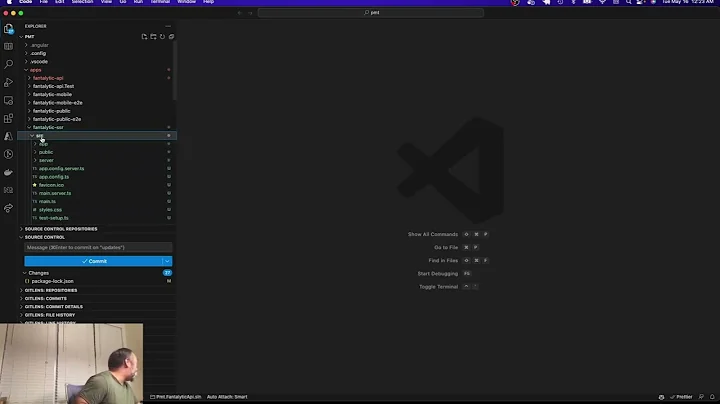
Task: Open test-setup.ts file
Action: (x=53, y=218)
